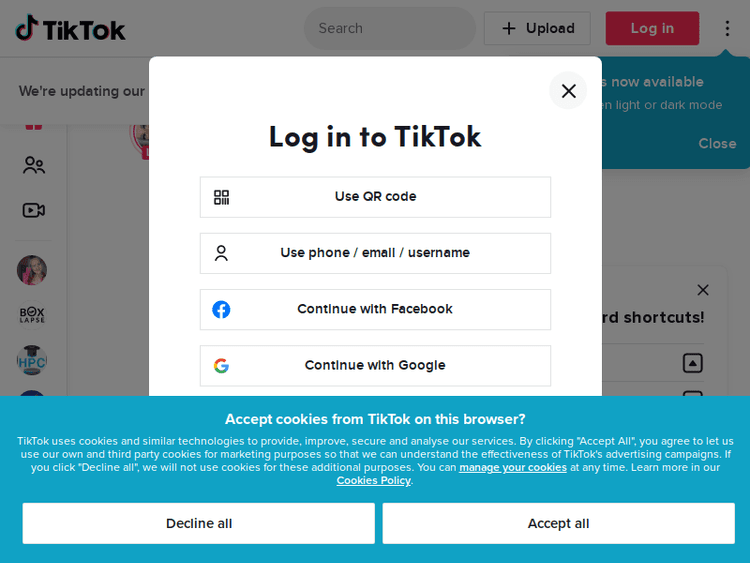The height and width of the screenshot is (563, 750).
Task: Close the dark mode notification
Action: click(x=717, y=143)
